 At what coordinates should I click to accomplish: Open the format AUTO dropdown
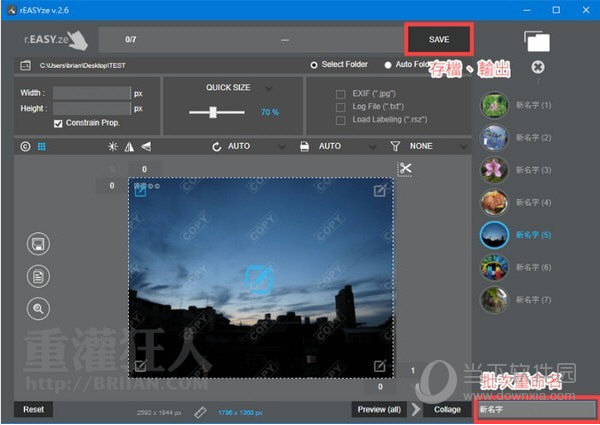(372, 147)
